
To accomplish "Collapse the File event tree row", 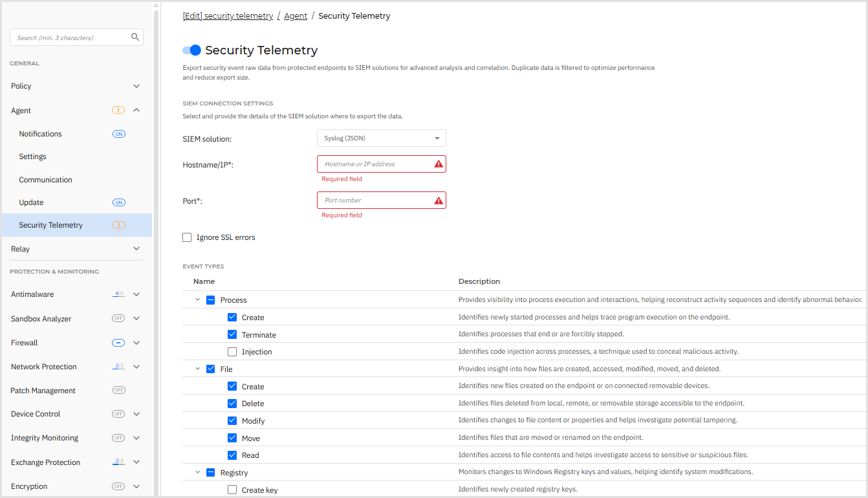I will [x=198, y=369].
